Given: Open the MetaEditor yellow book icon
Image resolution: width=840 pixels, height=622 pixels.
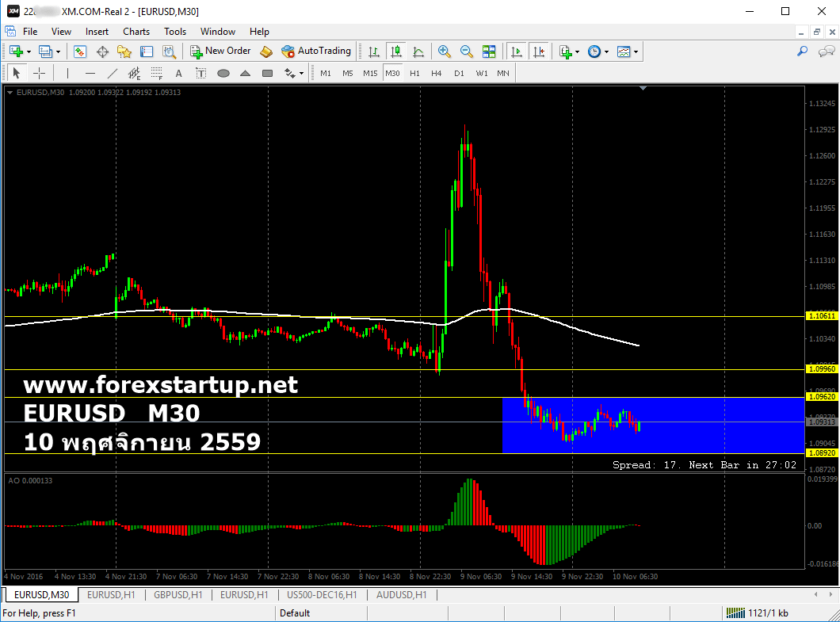Looking at the screenshot, I should [x=265, y=52].
